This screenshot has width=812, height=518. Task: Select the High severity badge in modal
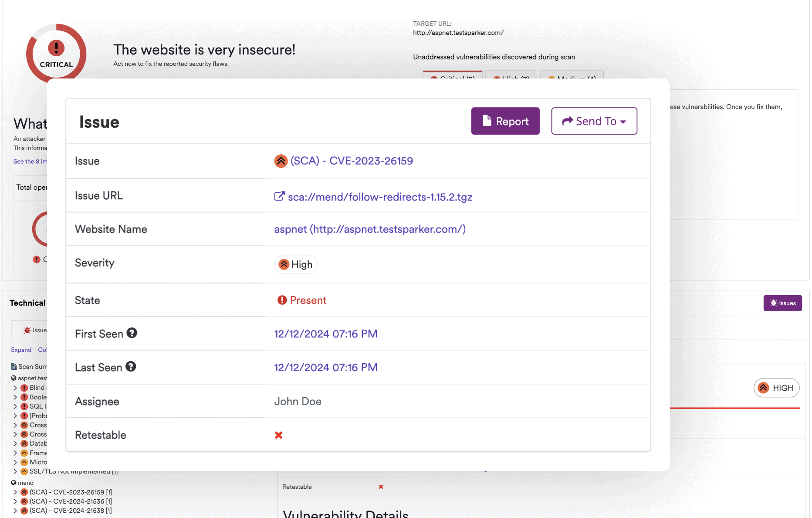(296, 264)
